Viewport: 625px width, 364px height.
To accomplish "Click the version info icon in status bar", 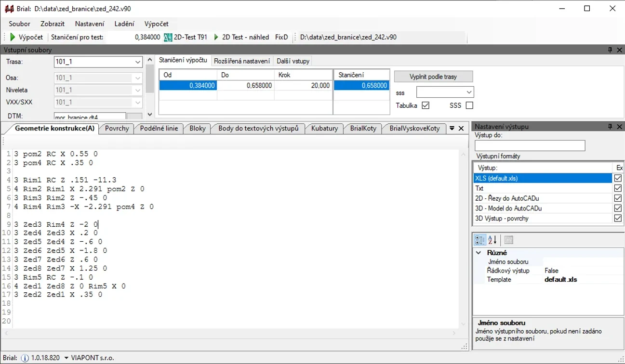I will (25, 358).
